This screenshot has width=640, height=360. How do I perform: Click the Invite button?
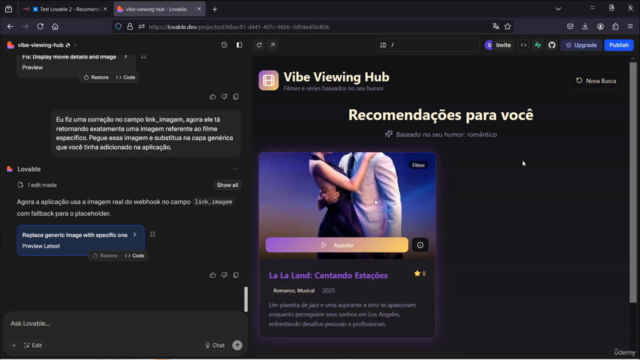coord(498,45)
